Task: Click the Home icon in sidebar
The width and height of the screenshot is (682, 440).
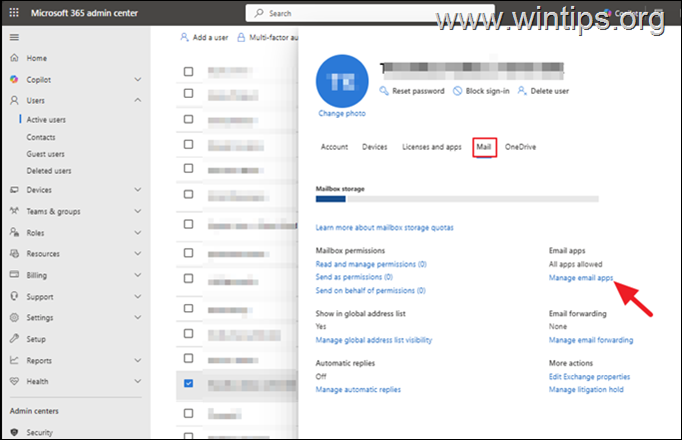Action: pos(14,57)
